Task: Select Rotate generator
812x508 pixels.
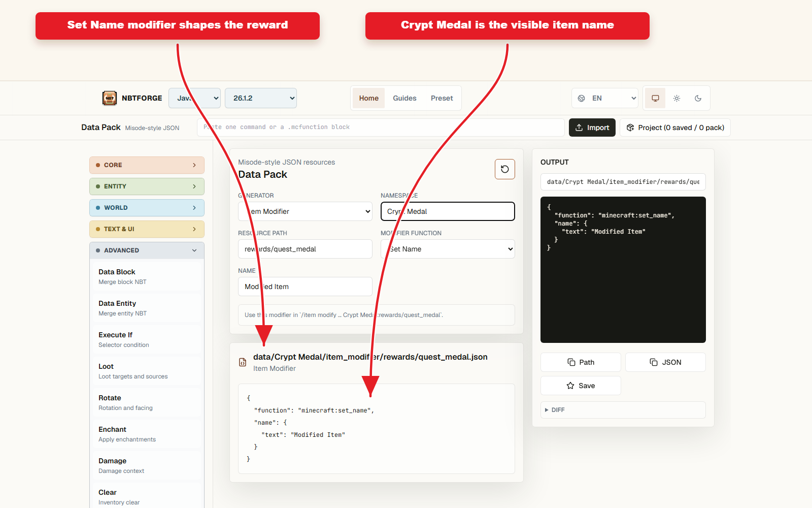Action: pos(147,402)
